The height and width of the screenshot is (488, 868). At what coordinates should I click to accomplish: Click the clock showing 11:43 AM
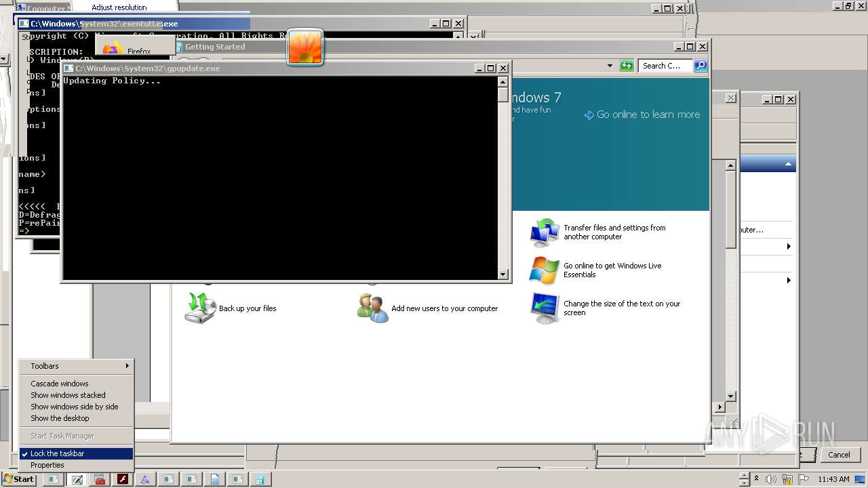833,479
